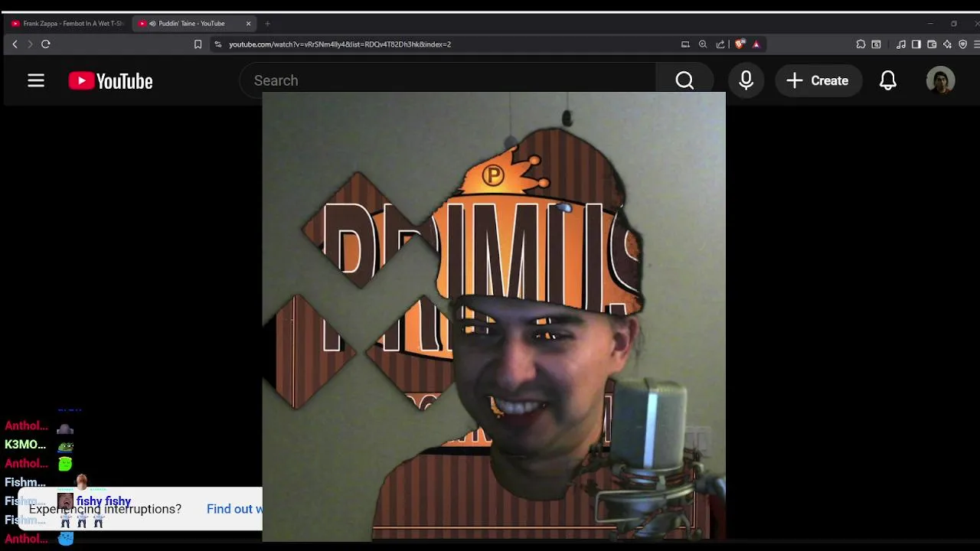Screen dimensions: 980x551
Task: Open the Create button
Action: pos(818,80)
